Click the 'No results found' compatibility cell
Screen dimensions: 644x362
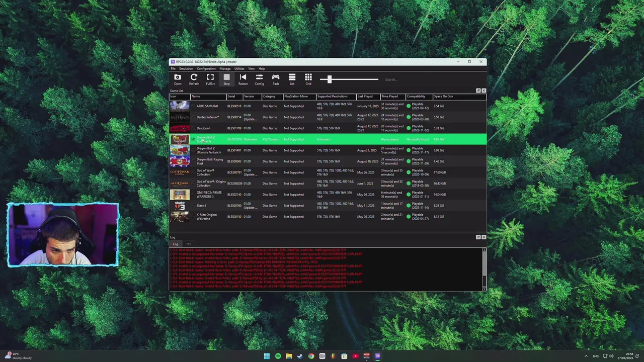coord(418,139)
